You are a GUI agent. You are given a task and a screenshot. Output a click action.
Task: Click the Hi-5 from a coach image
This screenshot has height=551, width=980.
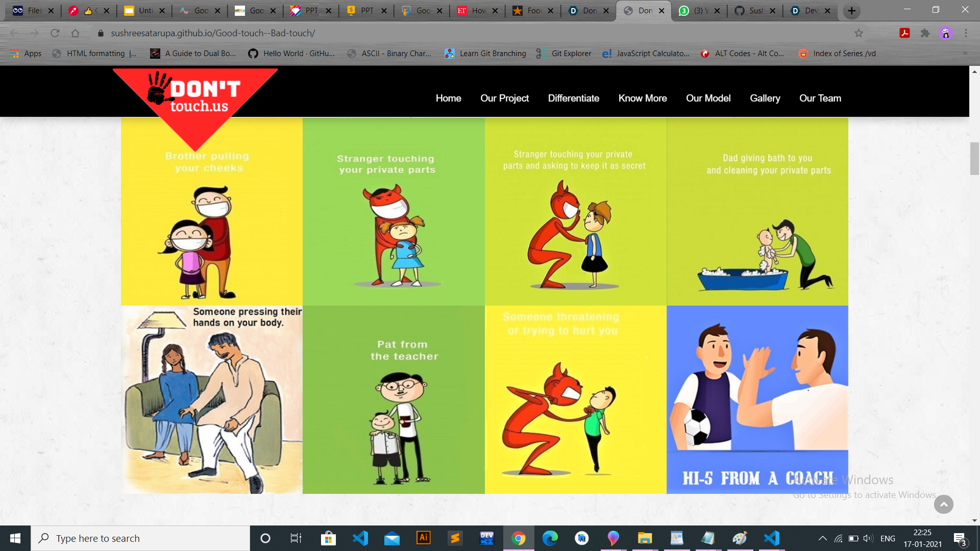757,399
